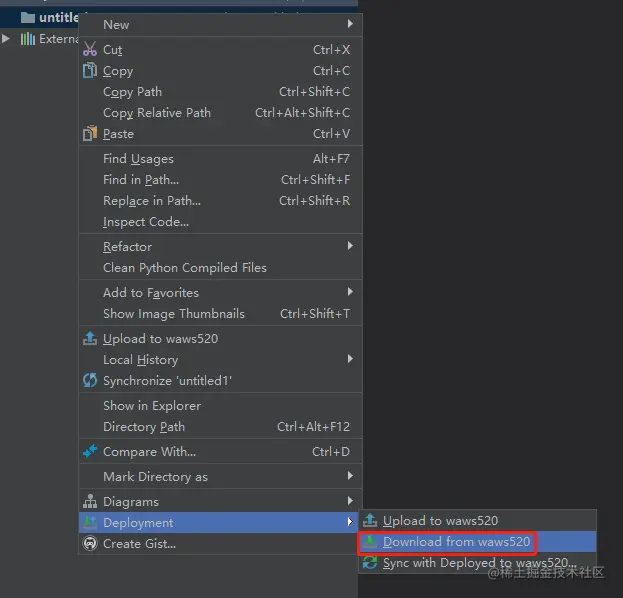Select Copy Relative Path entry
The image size is (623, 598).
click(x=221, y=113)
